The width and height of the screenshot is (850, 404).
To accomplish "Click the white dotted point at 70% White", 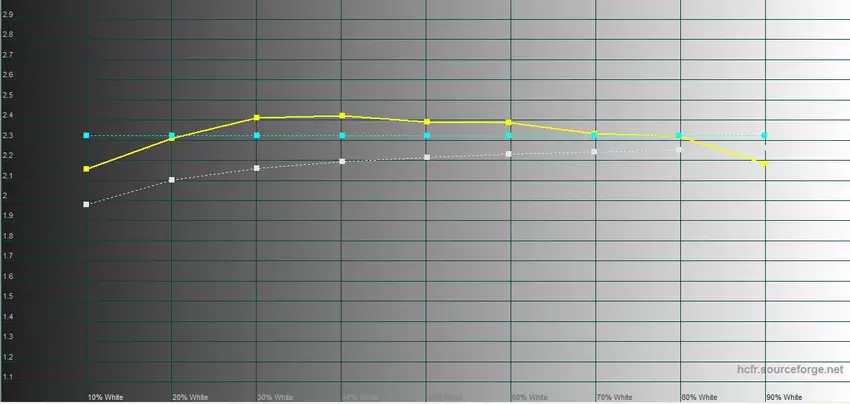I will point(595,152).
